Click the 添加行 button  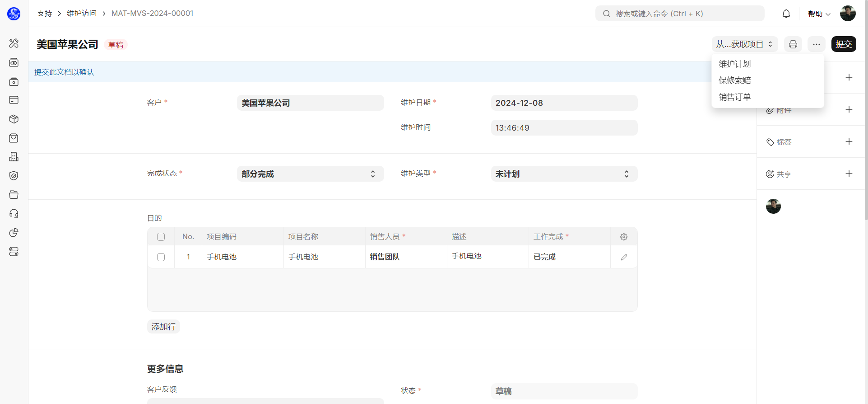coord(163,327)
